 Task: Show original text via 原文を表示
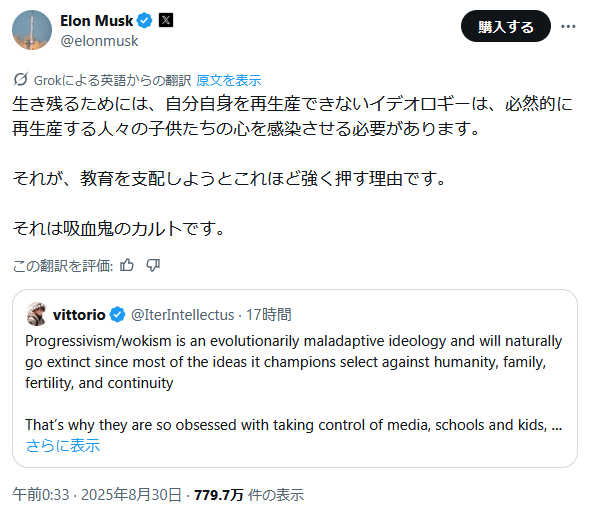228,80
